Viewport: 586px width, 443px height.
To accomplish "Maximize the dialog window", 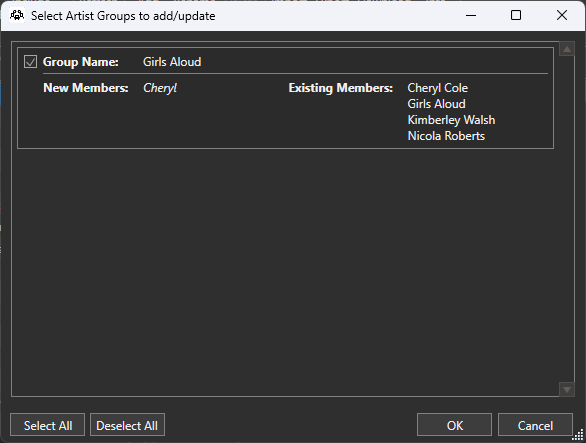I will 516,16.
